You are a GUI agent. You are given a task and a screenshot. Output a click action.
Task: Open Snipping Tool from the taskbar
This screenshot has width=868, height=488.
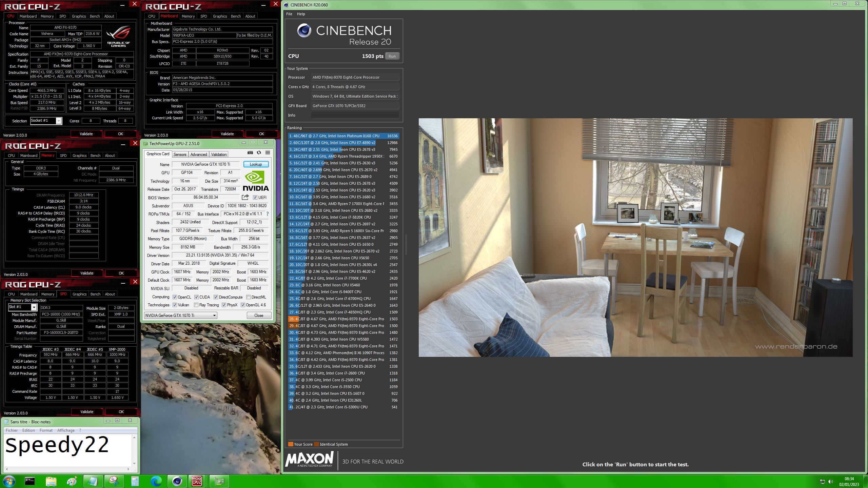pyautogui.click(x=114, y=481)
